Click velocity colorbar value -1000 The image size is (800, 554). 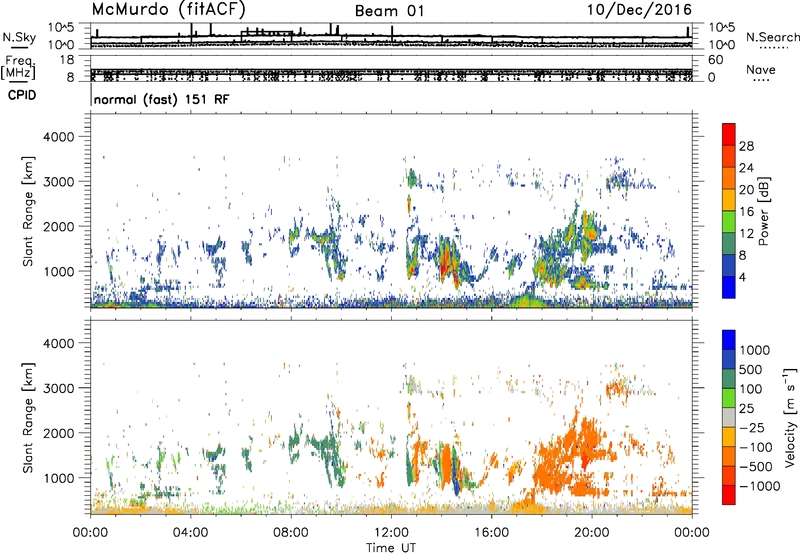[x=760, y=486]
